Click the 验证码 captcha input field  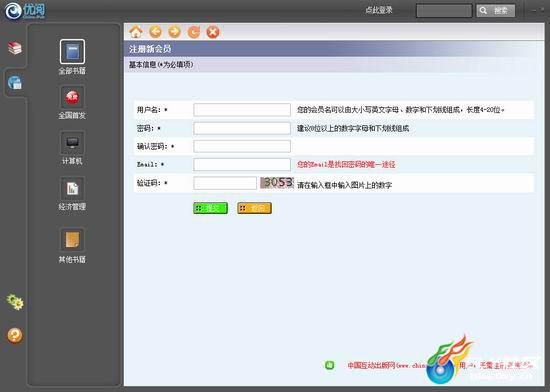(x=225, y=183)
